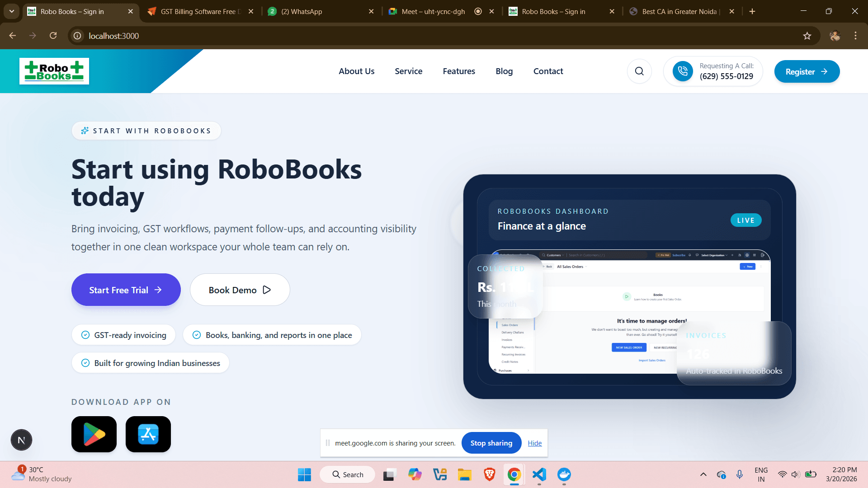Click the Book Demo button
This screenshot has height=488, width=868.
[x=240, y=290]
